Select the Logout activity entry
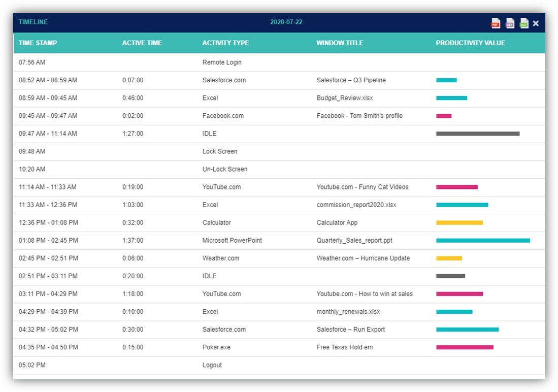 coord(212,365)
